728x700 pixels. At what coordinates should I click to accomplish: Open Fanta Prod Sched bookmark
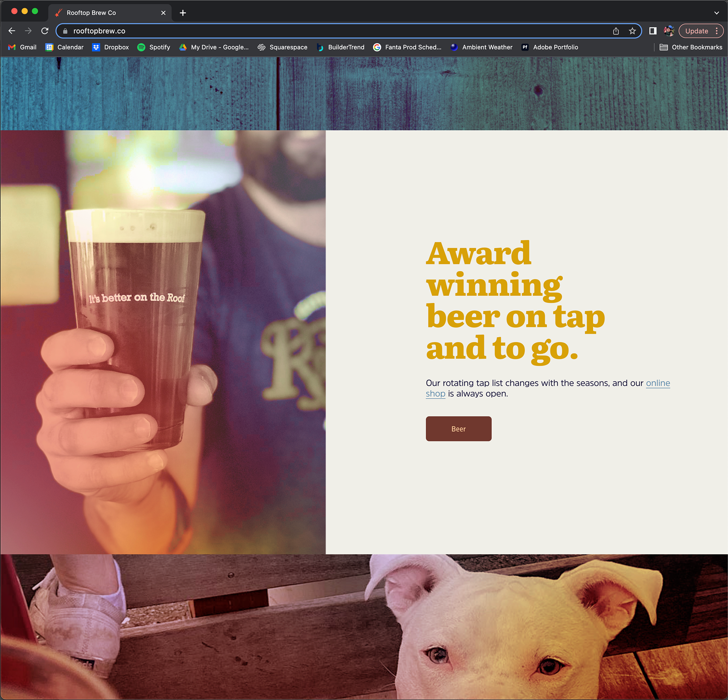407,47
